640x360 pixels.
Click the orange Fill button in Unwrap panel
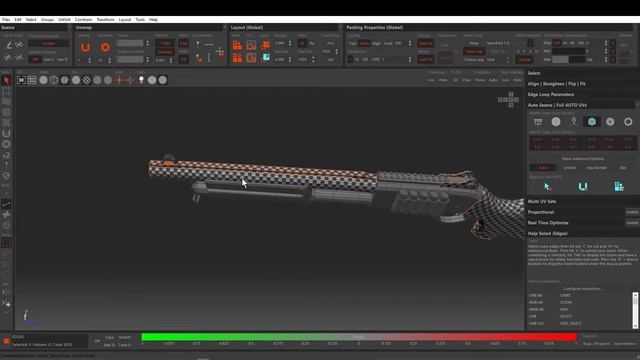[x=184, y=60]
